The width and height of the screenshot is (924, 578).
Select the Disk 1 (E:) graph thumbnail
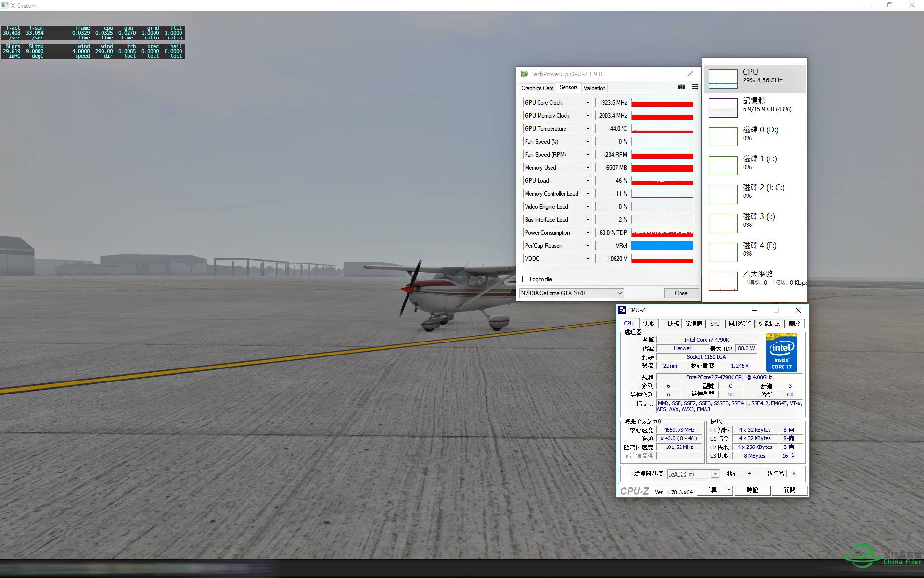(x=723, y=166)
